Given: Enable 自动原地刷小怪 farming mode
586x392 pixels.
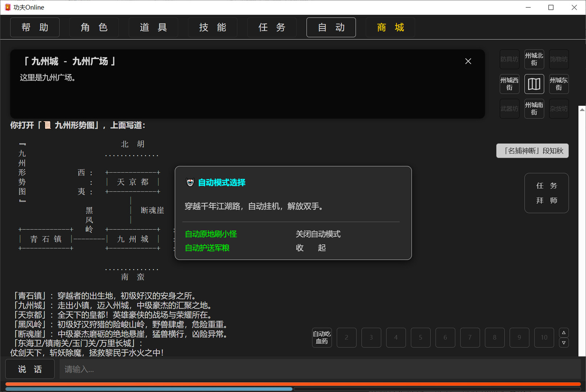Looking at the screenshot, I should click(211, 234).
